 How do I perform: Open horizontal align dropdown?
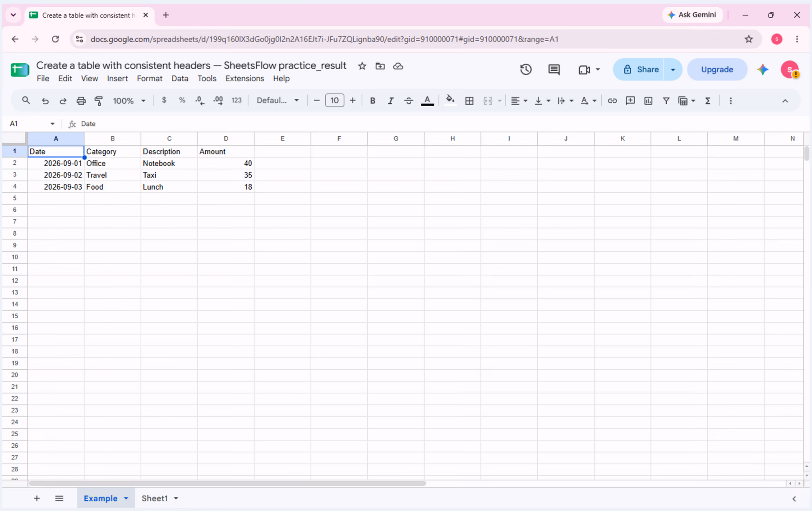(519, 101)
